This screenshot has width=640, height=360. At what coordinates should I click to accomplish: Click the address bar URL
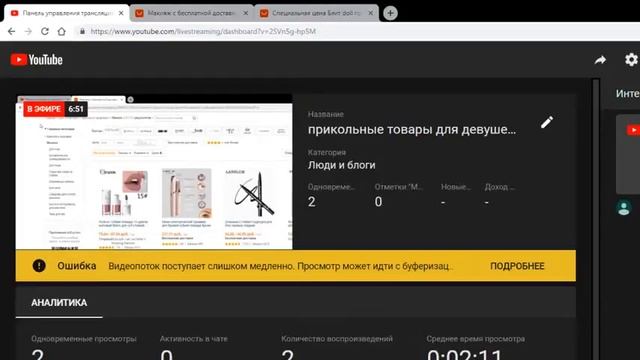click(x=203, y=31)
